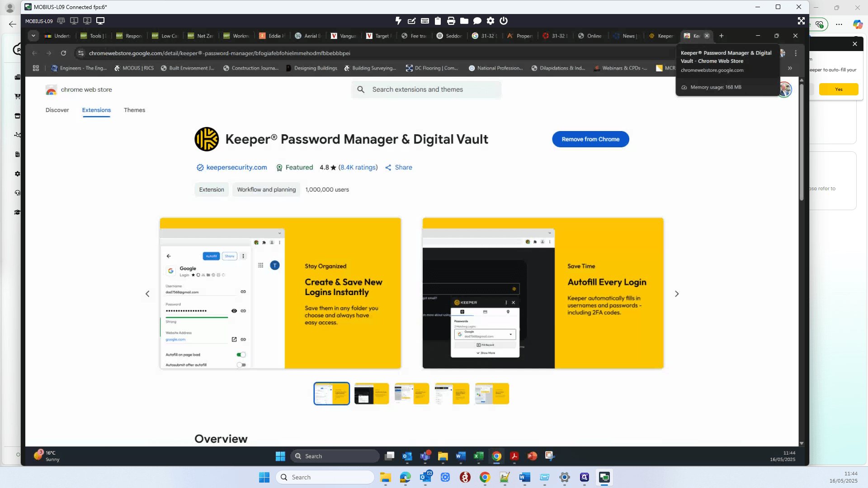Click the site information icon in address bar

(x=81, y=53)
